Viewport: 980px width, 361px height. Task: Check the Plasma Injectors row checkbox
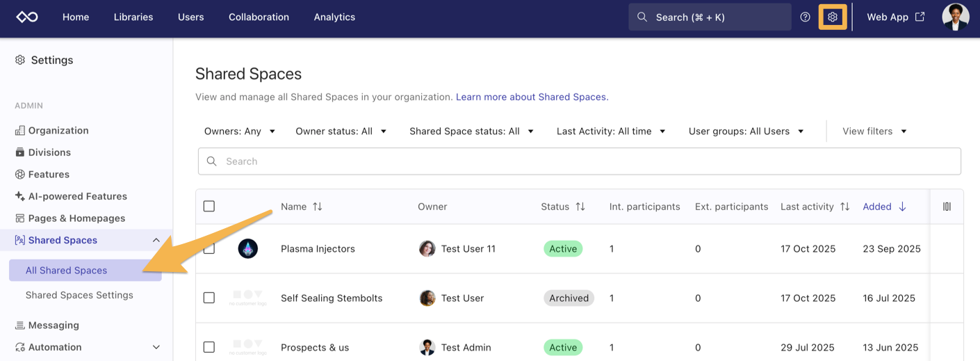(209, 248)
